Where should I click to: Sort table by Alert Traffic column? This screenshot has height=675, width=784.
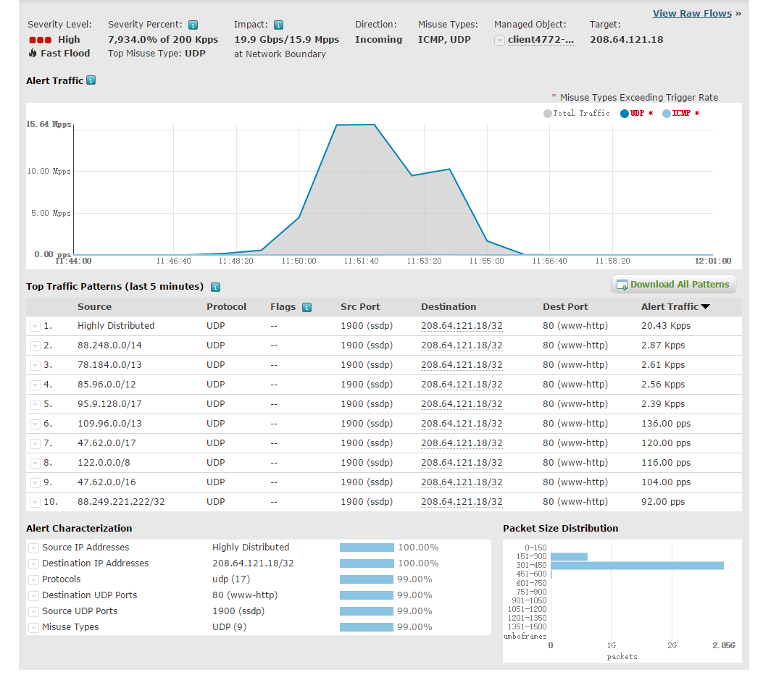click(x=675, y=307)
